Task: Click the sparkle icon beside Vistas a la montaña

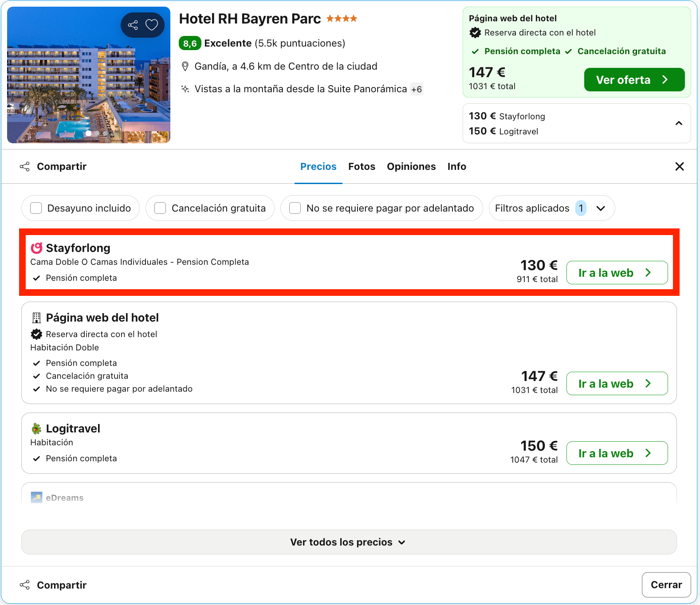Action: 185,89
